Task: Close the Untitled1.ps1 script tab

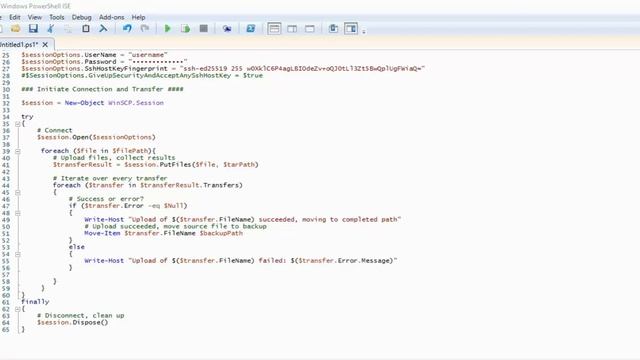Action: coord(45,44)
